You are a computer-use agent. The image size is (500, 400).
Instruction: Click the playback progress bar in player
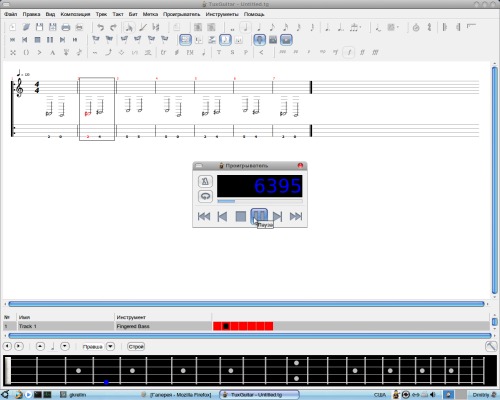click(x=260, y=201)
